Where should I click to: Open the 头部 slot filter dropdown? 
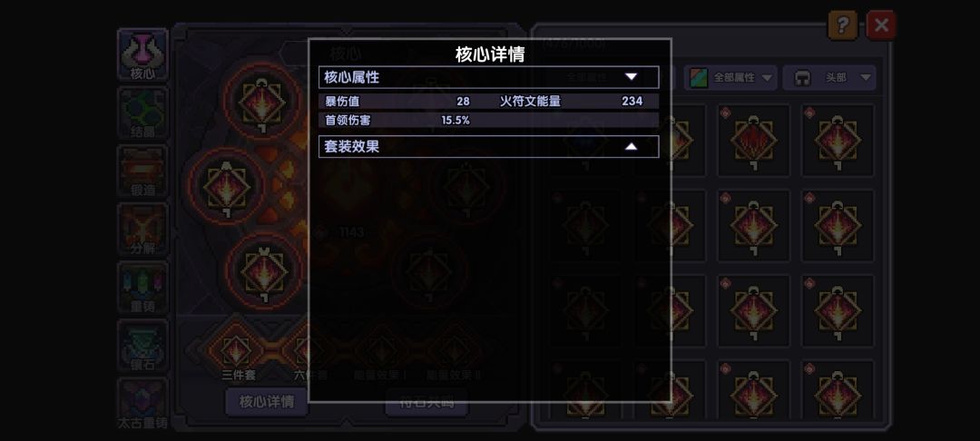(829, 77)
